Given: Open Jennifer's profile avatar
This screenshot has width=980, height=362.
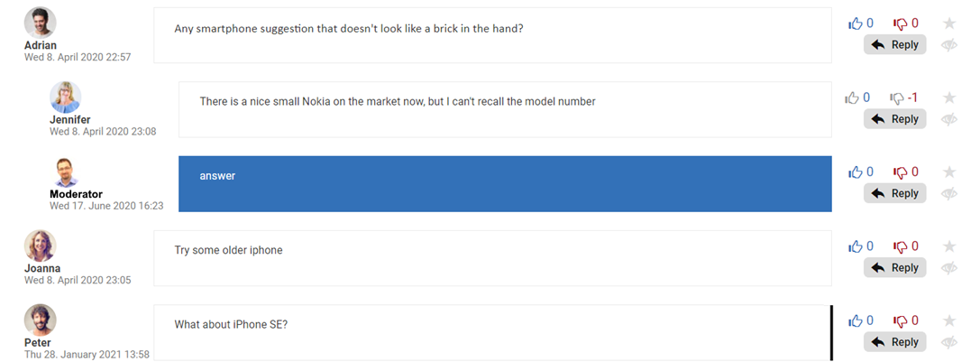Looking at the screenshot, I should (65, 97).
